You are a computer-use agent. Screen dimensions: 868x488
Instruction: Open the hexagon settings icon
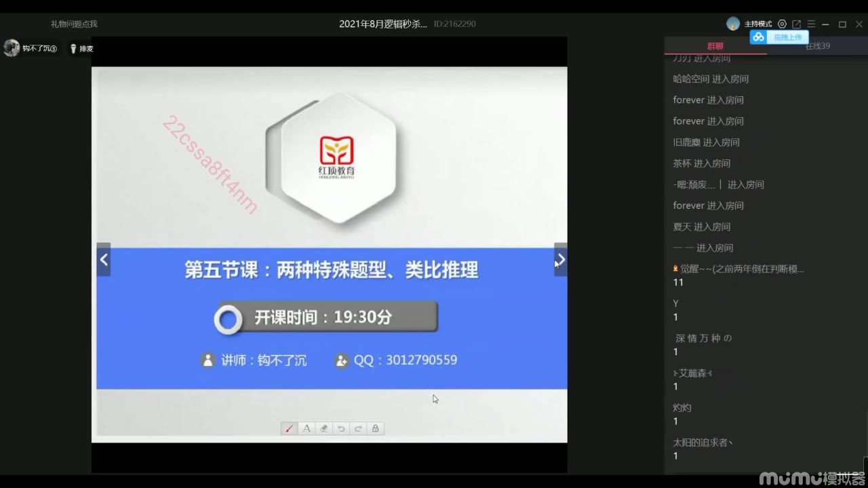[782, 24]
